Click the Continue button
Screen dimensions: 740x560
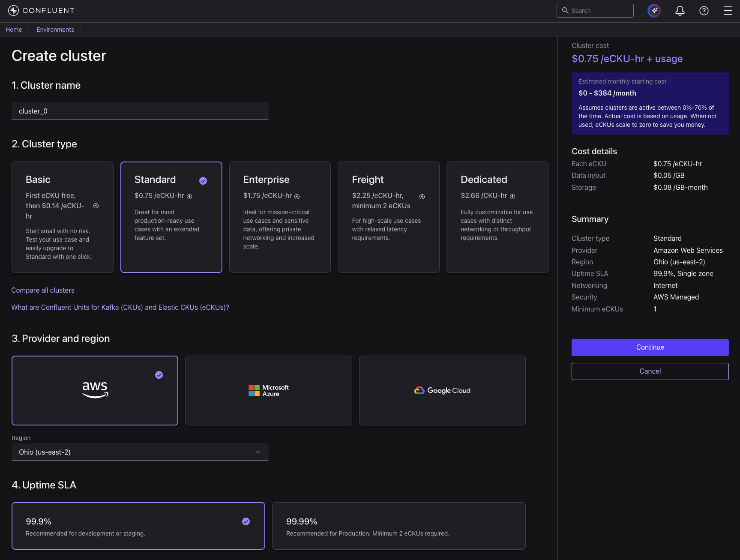point(650,347)
